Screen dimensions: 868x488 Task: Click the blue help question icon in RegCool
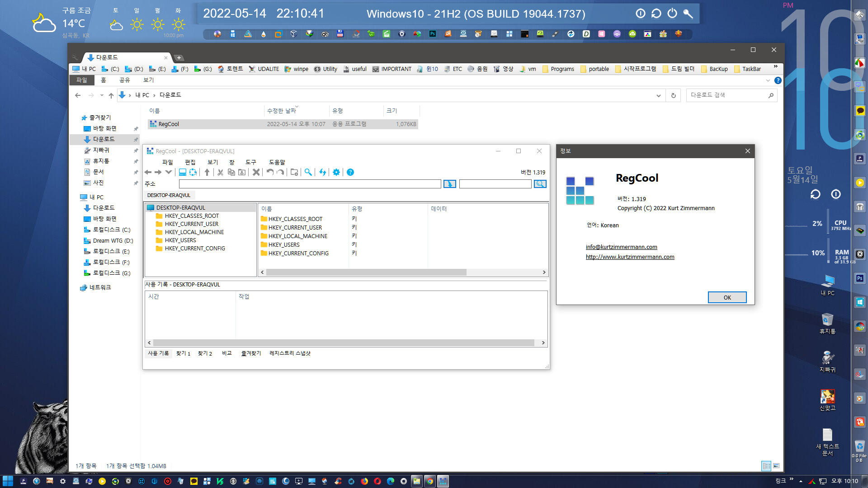(350, 172)
